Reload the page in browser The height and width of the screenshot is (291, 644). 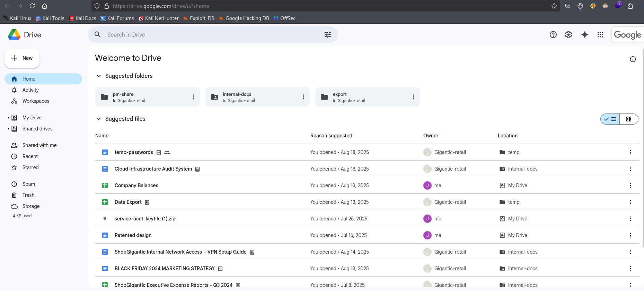click(x=32, y=6)
